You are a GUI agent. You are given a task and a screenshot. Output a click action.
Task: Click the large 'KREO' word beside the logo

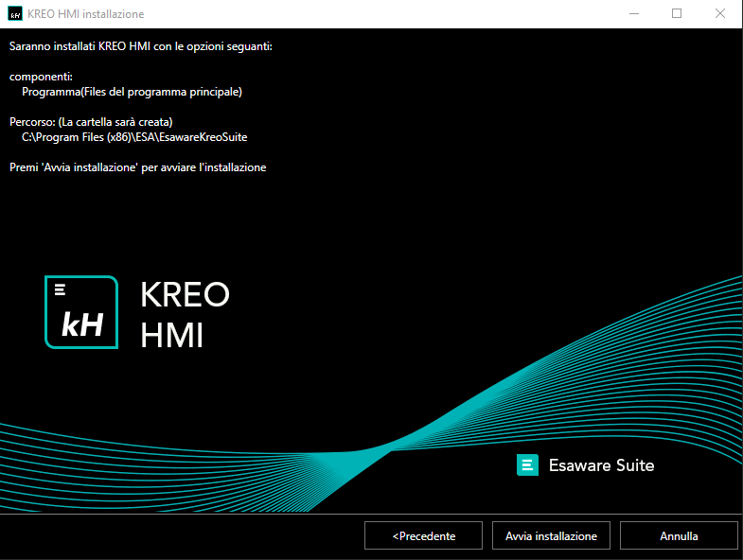185,294
